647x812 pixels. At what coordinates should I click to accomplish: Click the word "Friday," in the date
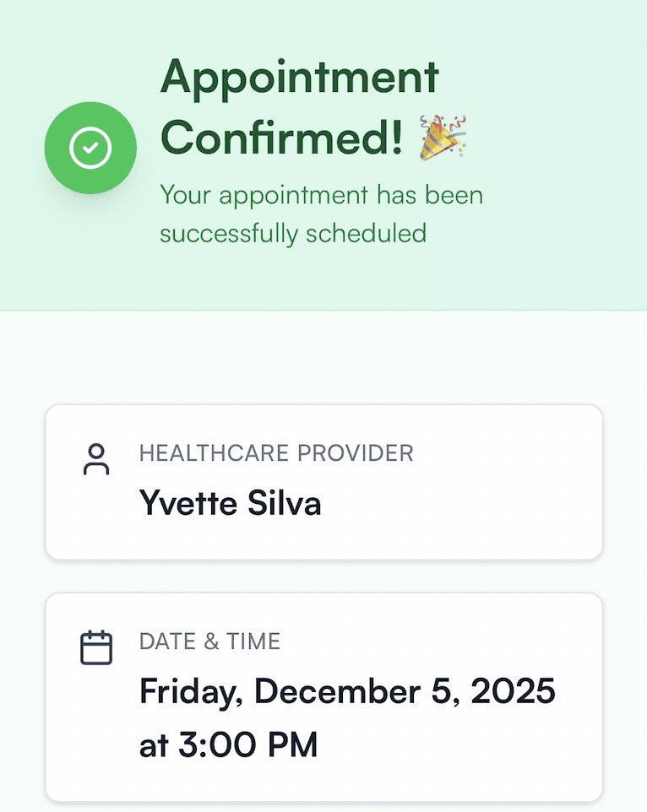(191, 692)
